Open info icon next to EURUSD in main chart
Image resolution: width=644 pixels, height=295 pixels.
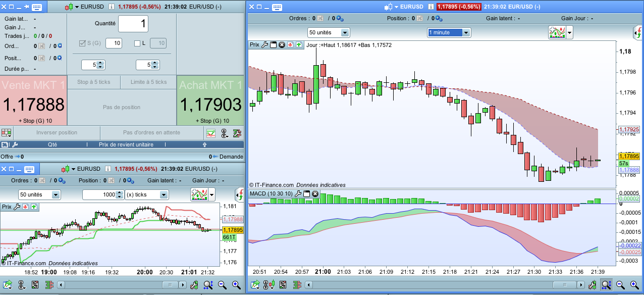(x=432, y=7)
